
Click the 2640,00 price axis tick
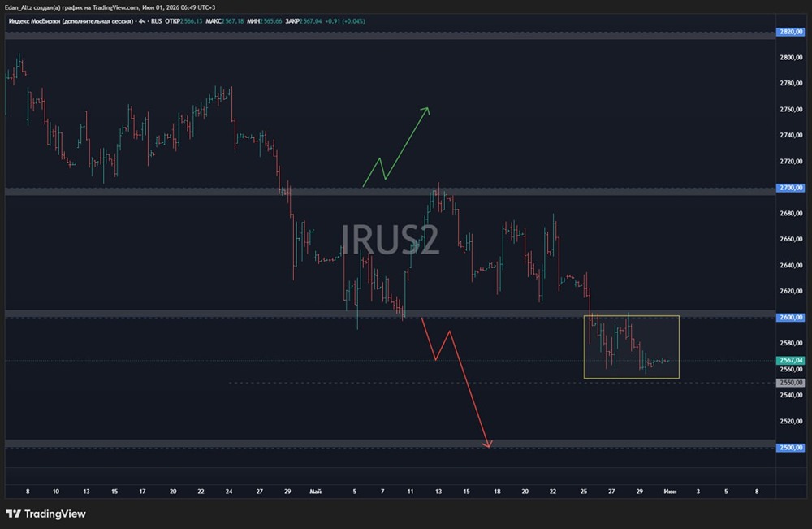791,265
